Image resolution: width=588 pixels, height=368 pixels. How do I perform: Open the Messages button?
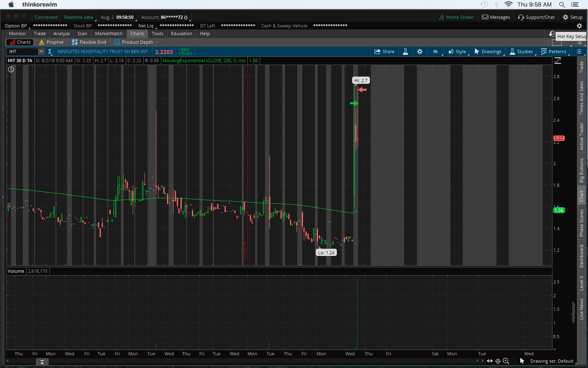496,17
